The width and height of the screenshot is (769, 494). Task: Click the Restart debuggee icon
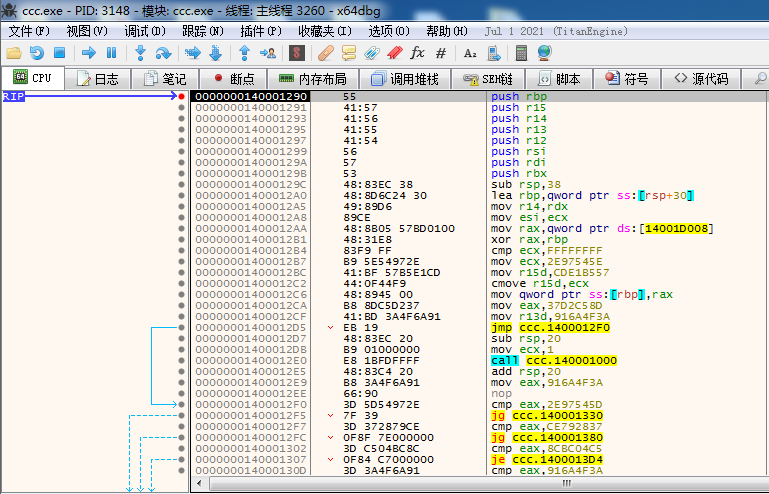click(37, 53)
